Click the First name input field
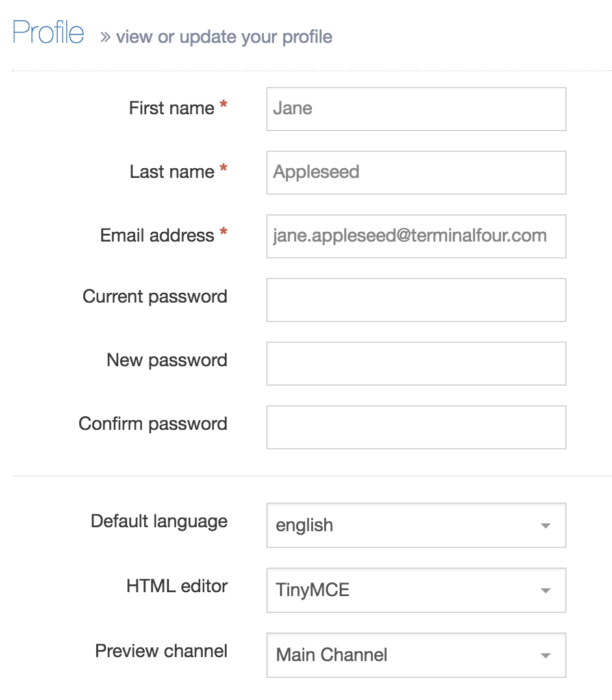 (x=416, y=109)
